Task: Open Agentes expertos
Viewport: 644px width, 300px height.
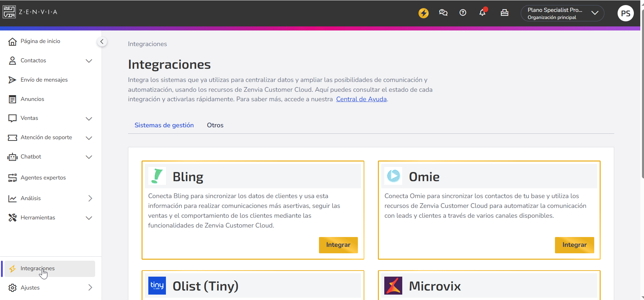Action: pos(43,178)
